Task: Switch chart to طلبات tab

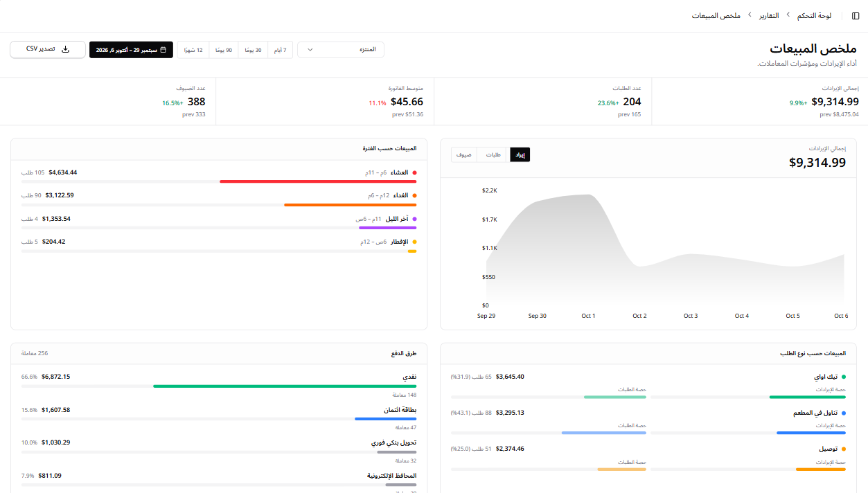Action: 493,155
